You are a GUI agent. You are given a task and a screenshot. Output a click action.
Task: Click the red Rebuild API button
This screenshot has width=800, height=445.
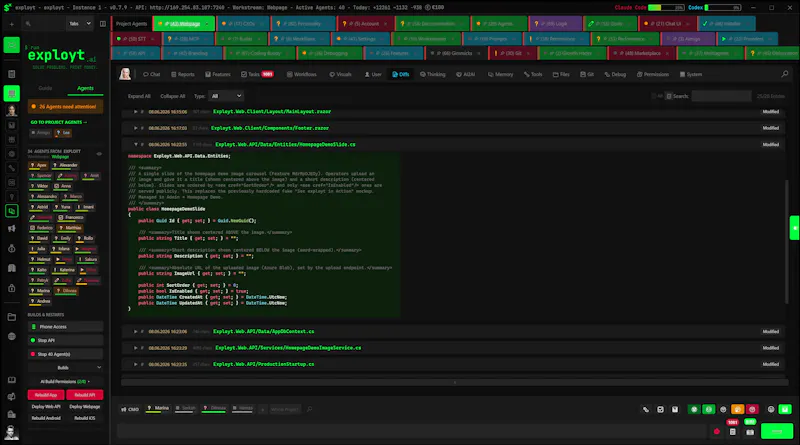(x=85, y=395)
